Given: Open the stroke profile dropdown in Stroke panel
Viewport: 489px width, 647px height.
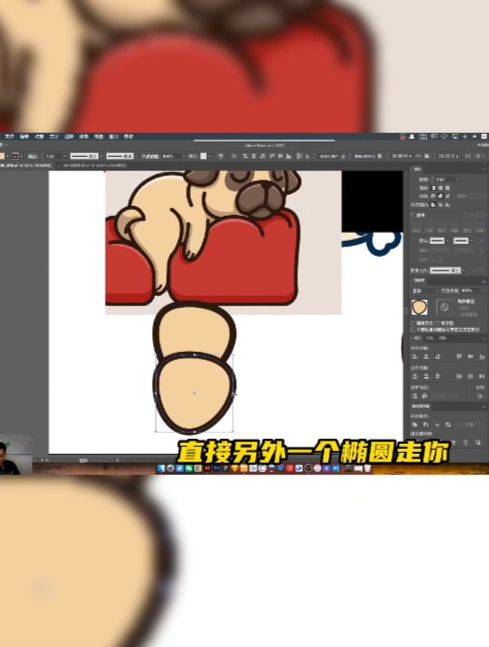Looking at the screenshot, I should pyautogui.click(x=464, y=270).
